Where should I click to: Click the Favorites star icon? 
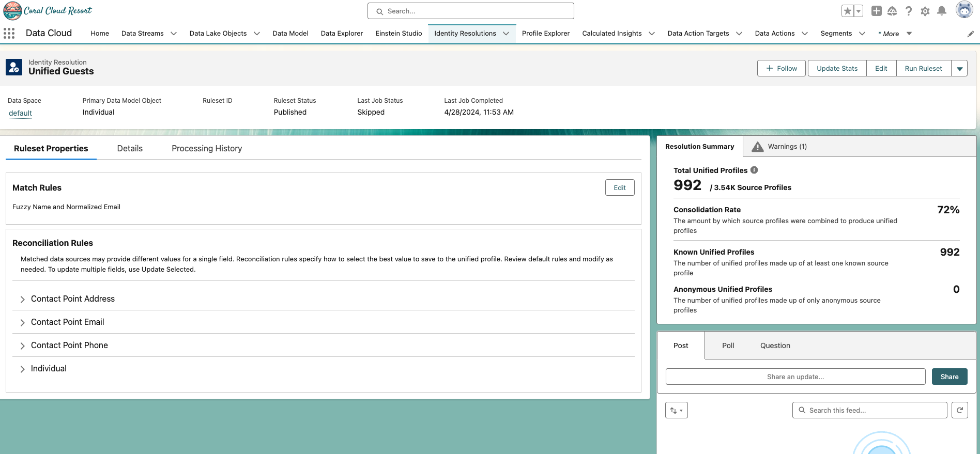(847, 11)
